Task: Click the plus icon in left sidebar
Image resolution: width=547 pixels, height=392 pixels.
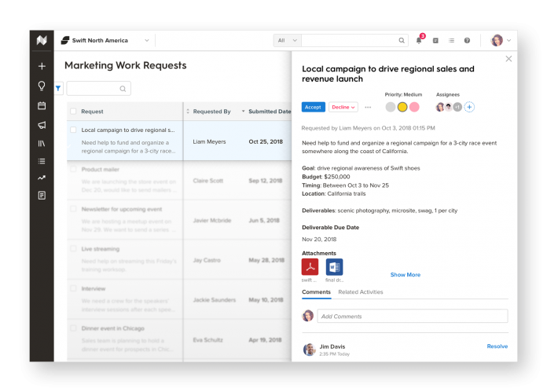Action: coord(42,66)
